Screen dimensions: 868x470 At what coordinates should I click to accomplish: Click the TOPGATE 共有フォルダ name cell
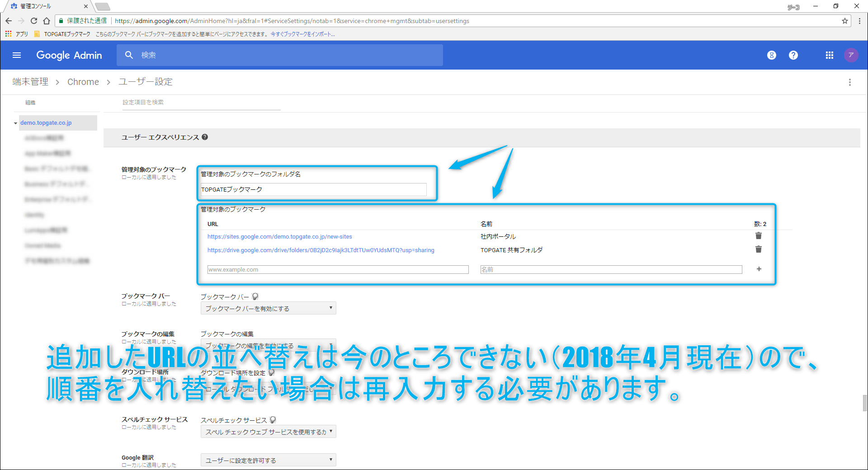tap(511, 250)
